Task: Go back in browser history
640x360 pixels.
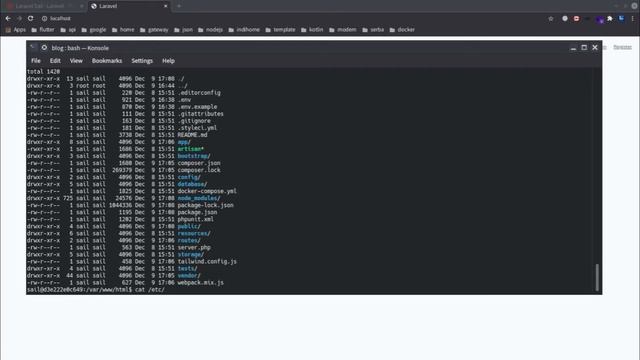Action: [x=8, y=18]
